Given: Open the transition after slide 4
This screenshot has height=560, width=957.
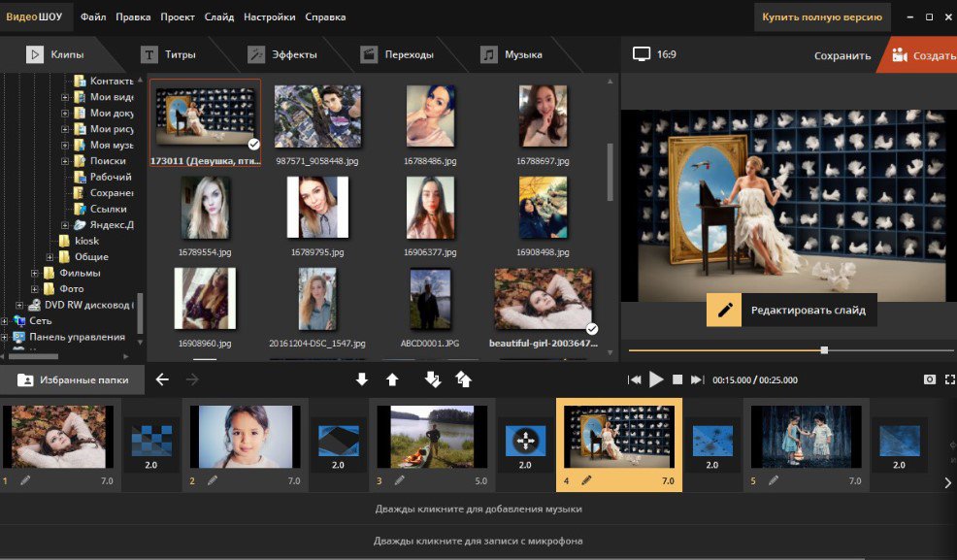Looking at the screenshot, I should pyautogui.click(x=712, y=441).
